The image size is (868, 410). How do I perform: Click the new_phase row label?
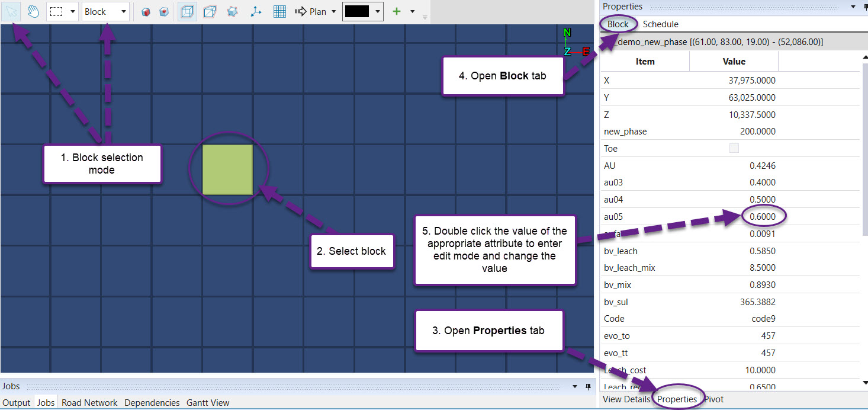pos(625,132)
